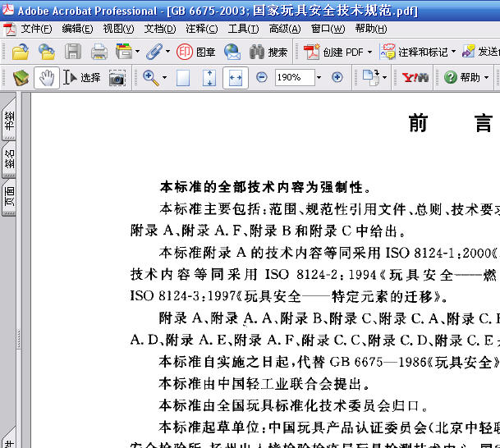Screen dimensions: 500x448
Task: Click the line 本标准由全国玩具标准化技术委员会归口
Action: click(293, 405)
